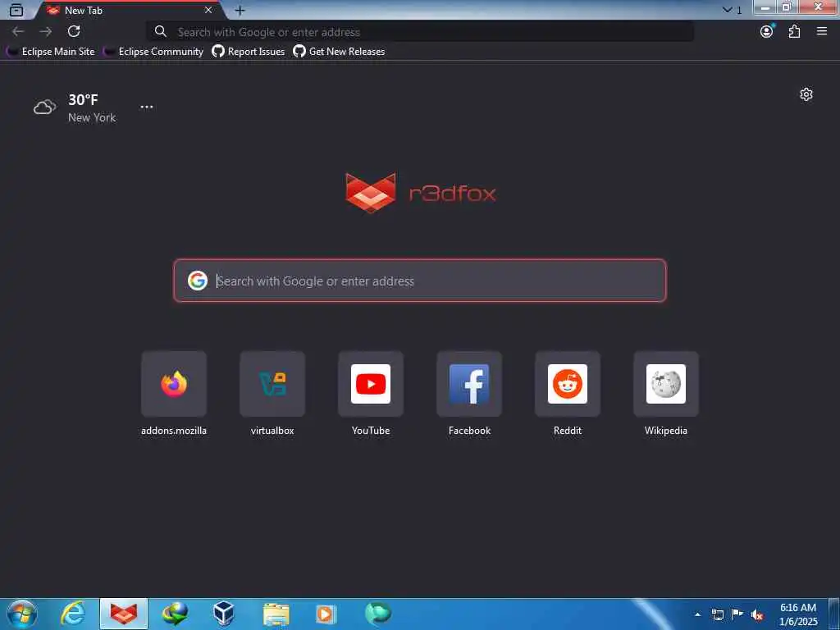
Task: Open the tab overview icon beside New Tab
Action: (x=16, y=10)
